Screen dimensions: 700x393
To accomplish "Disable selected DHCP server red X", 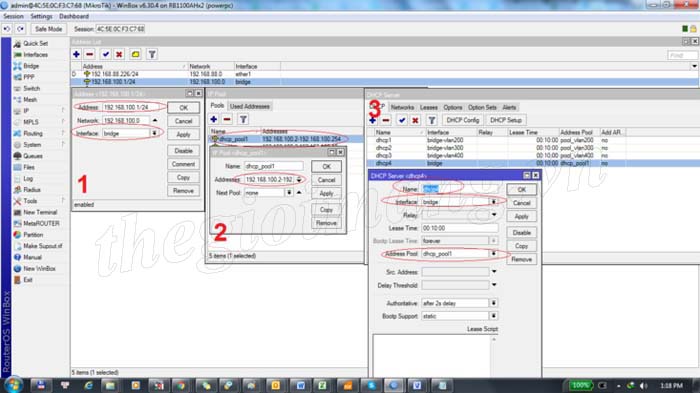I will pos(415,120).
